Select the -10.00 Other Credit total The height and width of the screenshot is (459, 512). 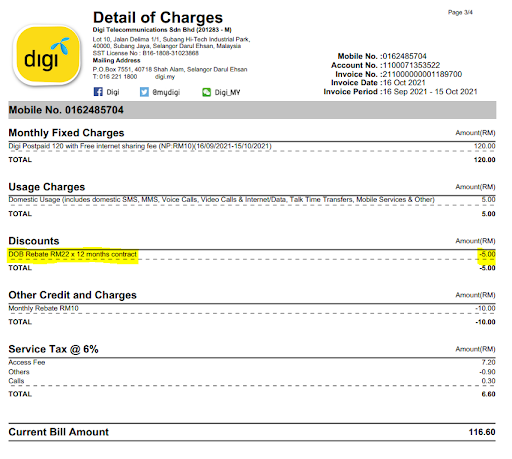[486, 322]
